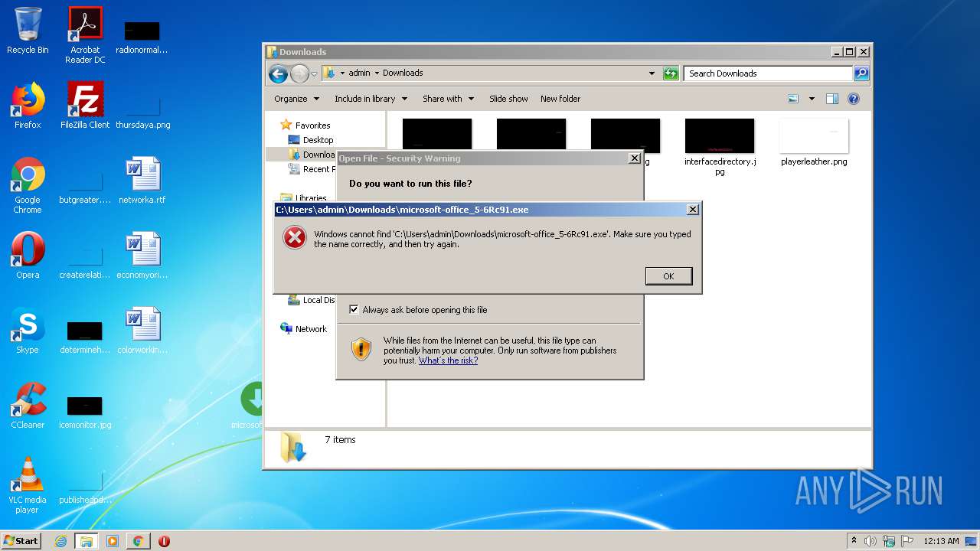Click the Start button
Screen dimensions: 980x551
pyautogui.click(x=21, y=541)
